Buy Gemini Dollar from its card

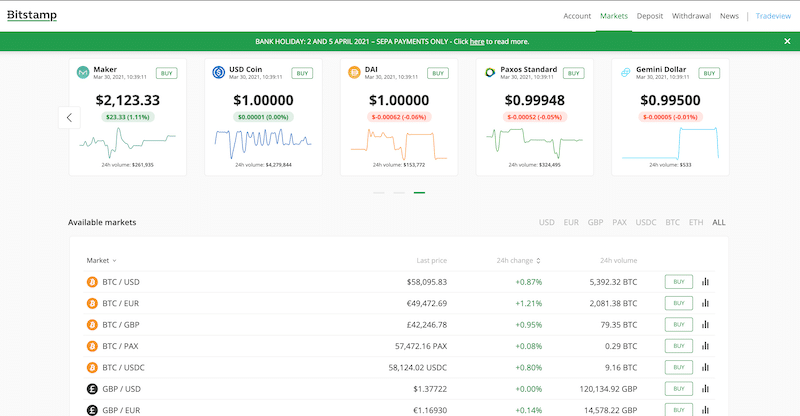pos(710,74)
